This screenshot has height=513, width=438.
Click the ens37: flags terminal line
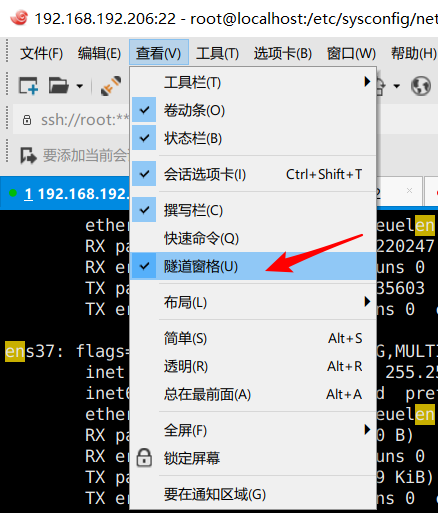click(67, 351)
